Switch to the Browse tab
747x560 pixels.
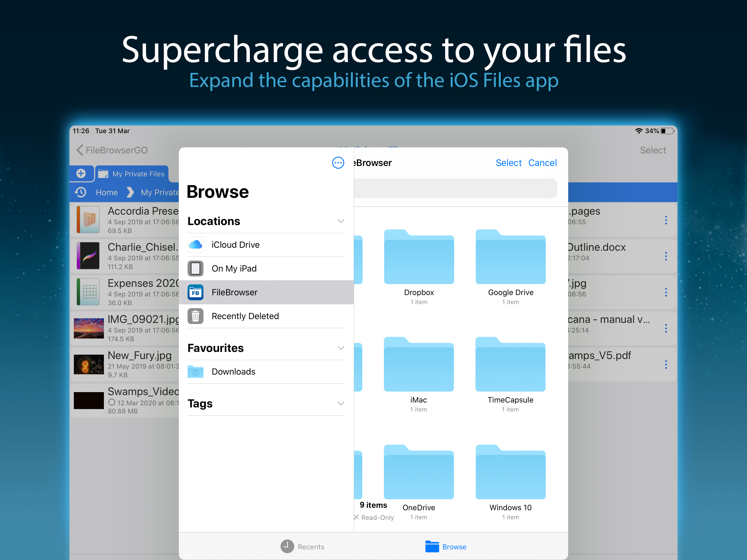click(x=446, y=547)
